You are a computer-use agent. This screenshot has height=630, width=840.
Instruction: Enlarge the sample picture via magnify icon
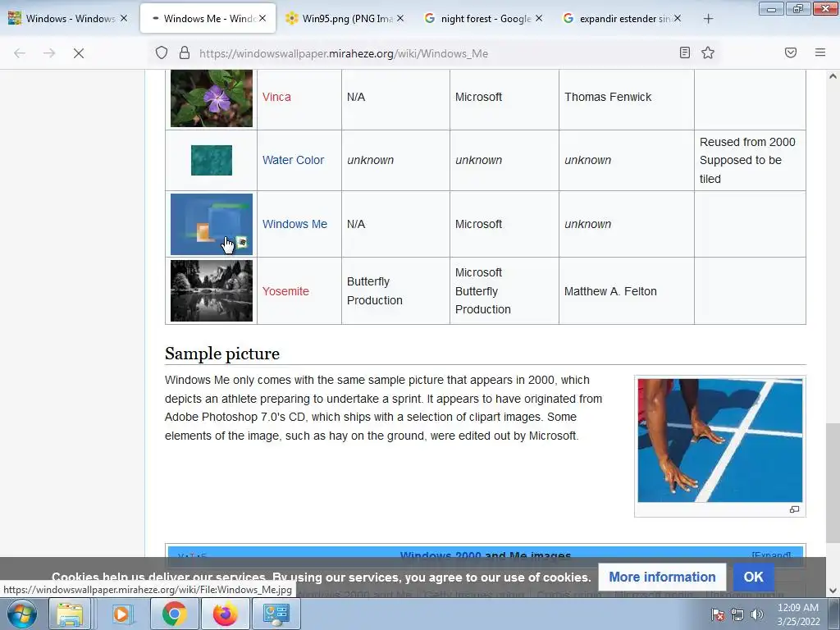[794, 509]
